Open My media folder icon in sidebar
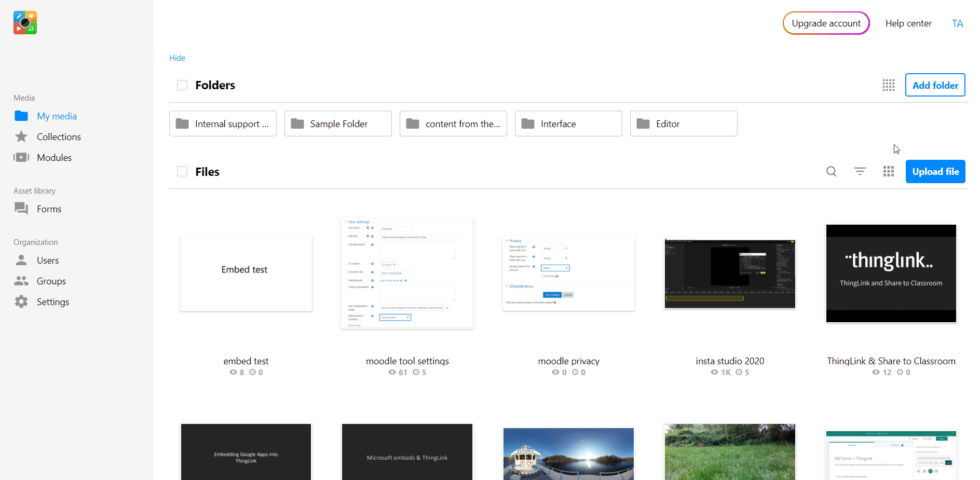 pyautogui.click(x=21, y=116)
